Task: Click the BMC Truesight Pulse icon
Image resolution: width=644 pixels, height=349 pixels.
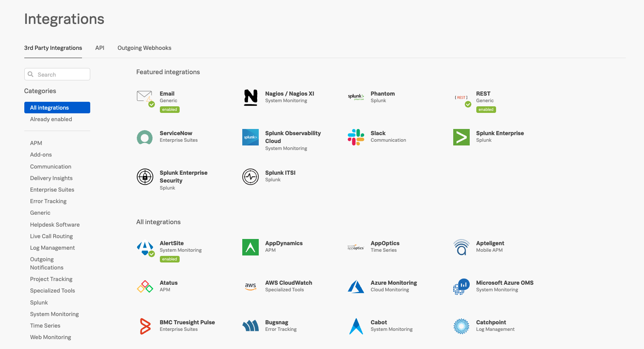Action: click(145, 326)
